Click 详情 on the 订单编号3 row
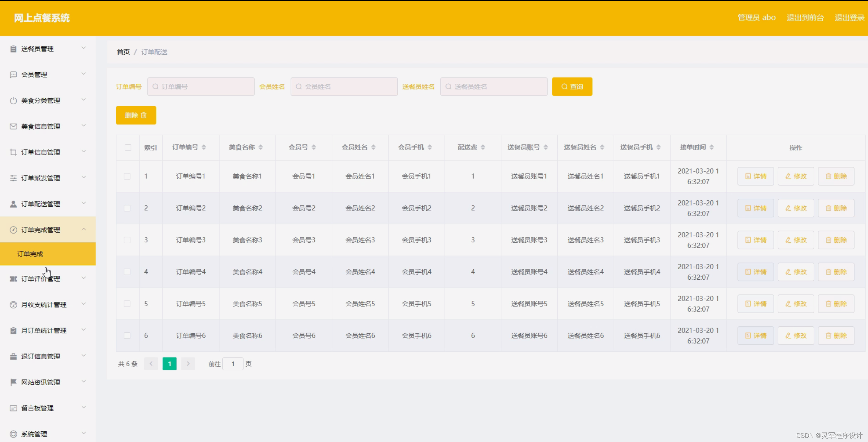This screenshot has width=868, height=442. point(755,240)
